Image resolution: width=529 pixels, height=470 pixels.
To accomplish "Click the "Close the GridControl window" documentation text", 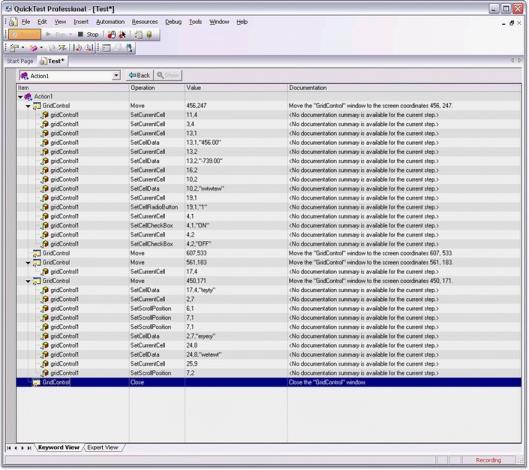I will (x=327, y=382).
